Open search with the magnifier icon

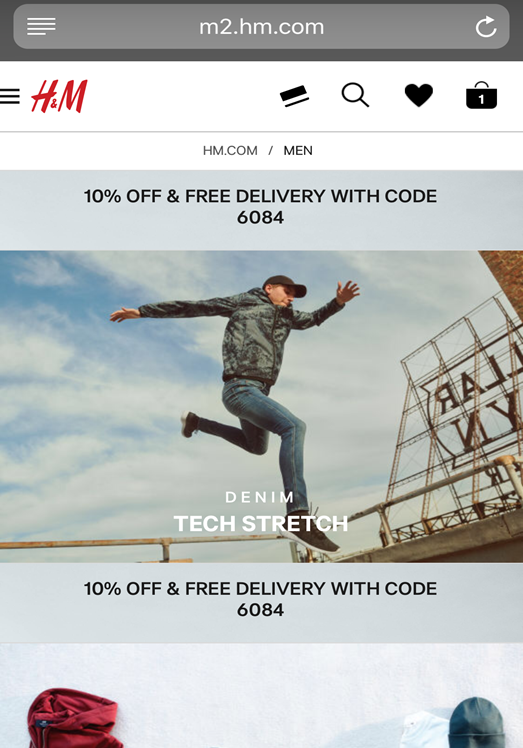pyautogui.click(x=356, y=95)
